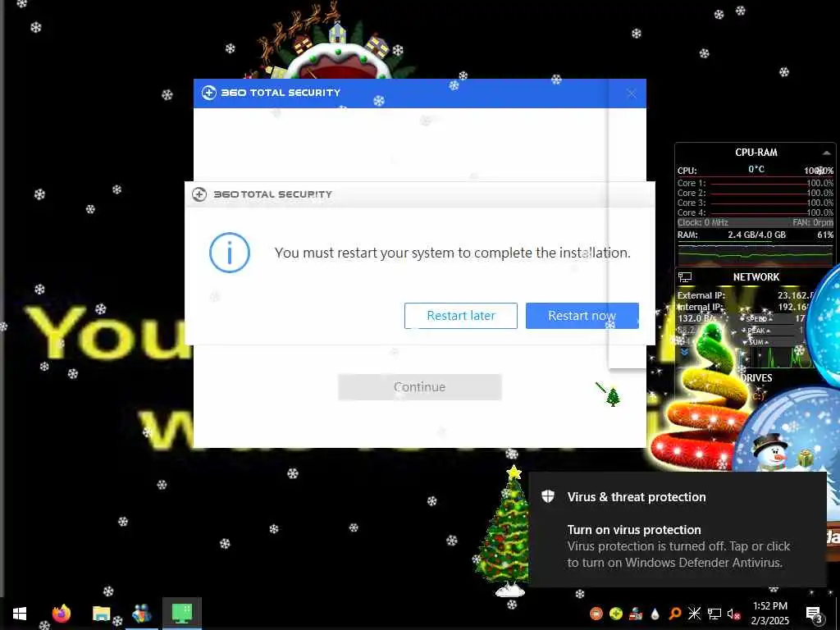Click the Core 4 usage row
Viewport: 840px width, 630px height.
click(755, 212)
